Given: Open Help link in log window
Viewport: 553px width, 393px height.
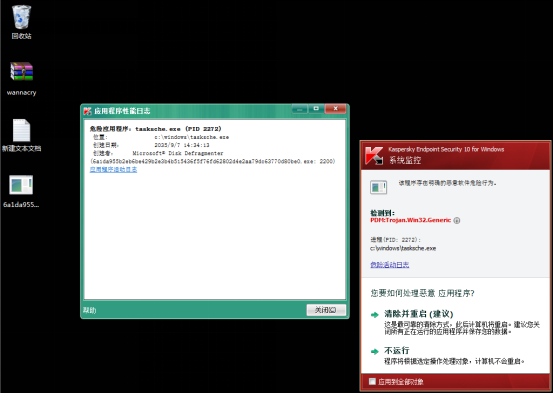Looking at the screenshot, I should point(90,310).
